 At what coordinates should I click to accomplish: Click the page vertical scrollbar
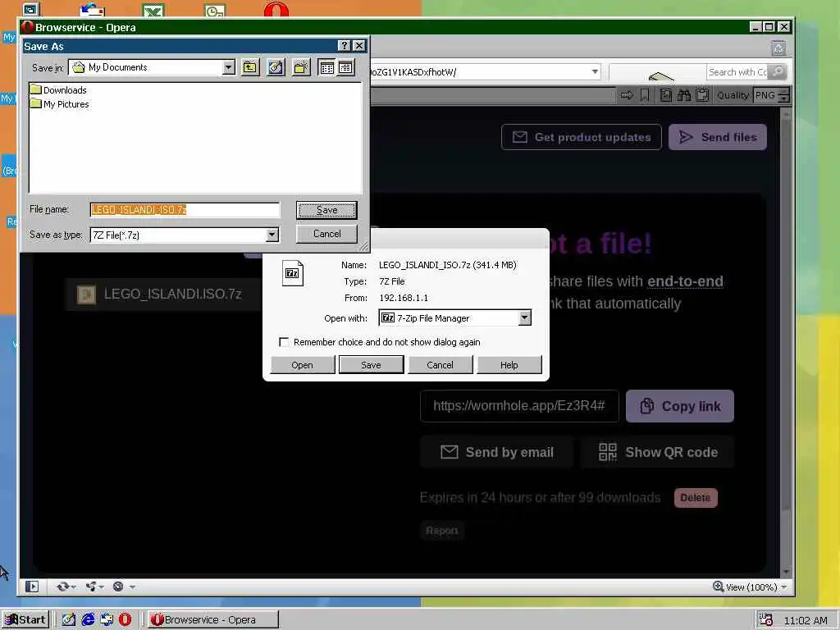[x=786, y=343]
